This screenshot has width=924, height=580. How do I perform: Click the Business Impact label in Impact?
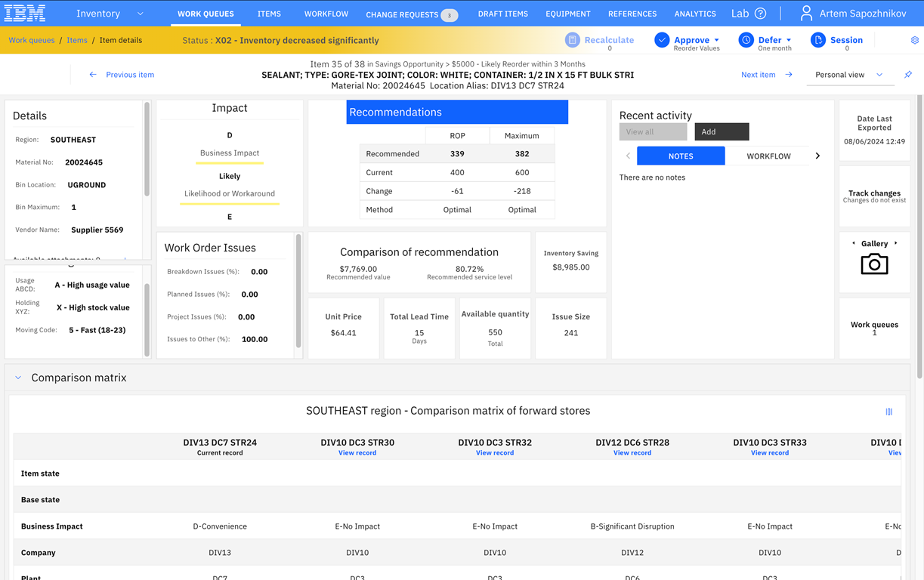click(x=230, y=153)
